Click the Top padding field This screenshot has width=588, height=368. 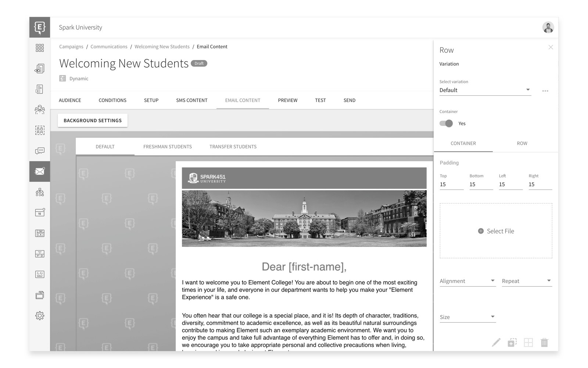point(452,184)
